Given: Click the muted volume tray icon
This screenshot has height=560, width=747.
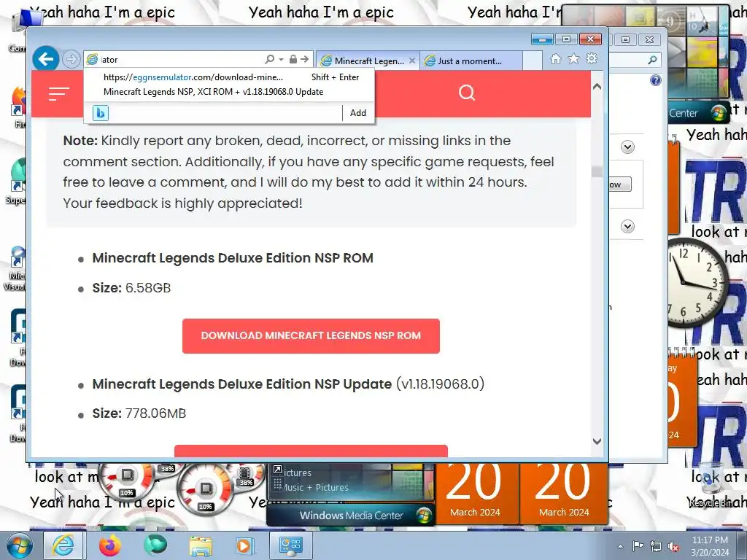Looking at the screenshot, I should click(673, 546).
